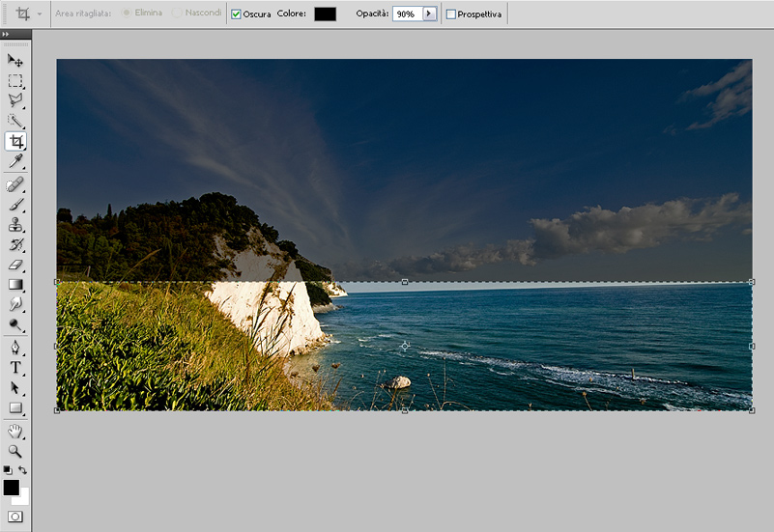Select the Horizontal Type tool
Screen dimensions: 774x532
(15, 367)
